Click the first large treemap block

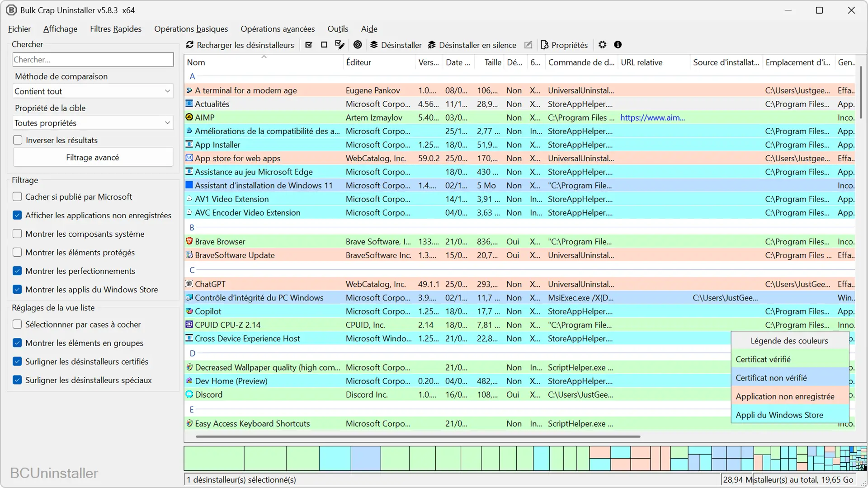tap(214, 458)
